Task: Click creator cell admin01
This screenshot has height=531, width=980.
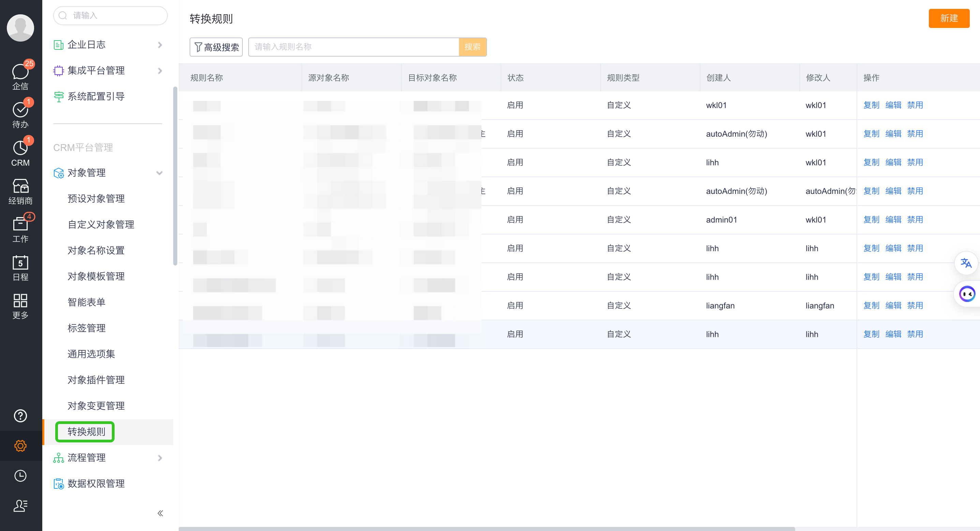Action: [x=721, y=219]
